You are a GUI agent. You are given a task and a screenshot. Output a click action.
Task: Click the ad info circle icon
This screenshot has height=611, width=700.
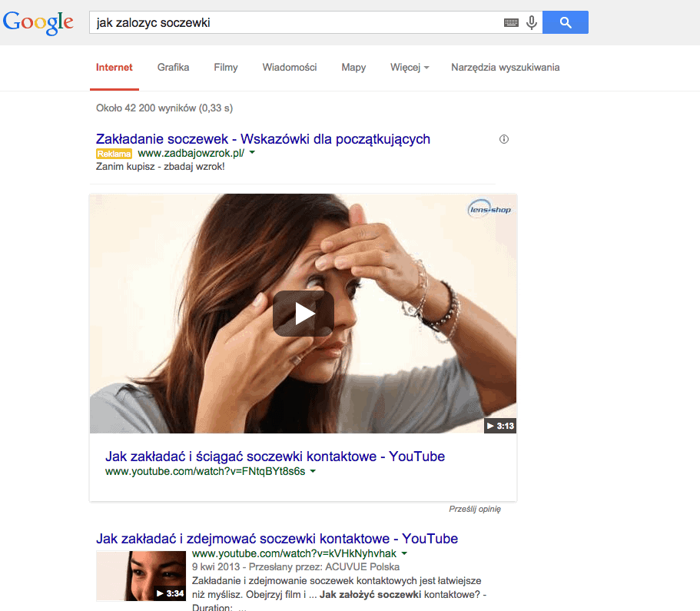[504, 139]
